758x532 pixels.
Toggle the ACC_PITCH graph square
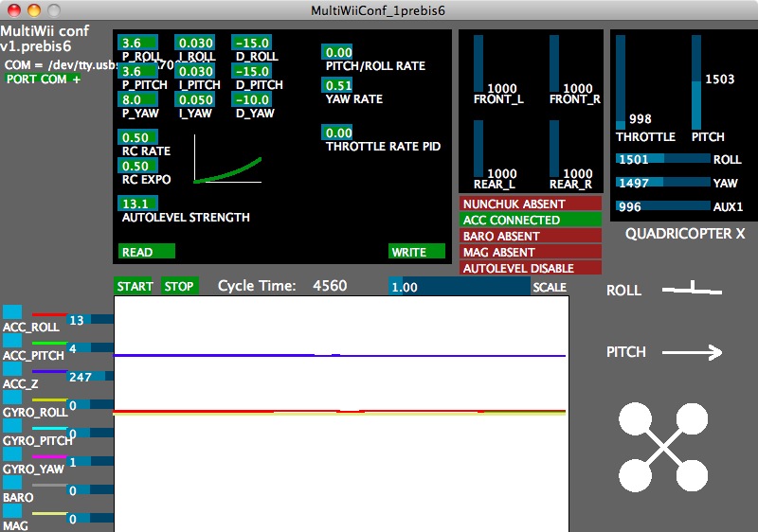(x=12, y=341)
